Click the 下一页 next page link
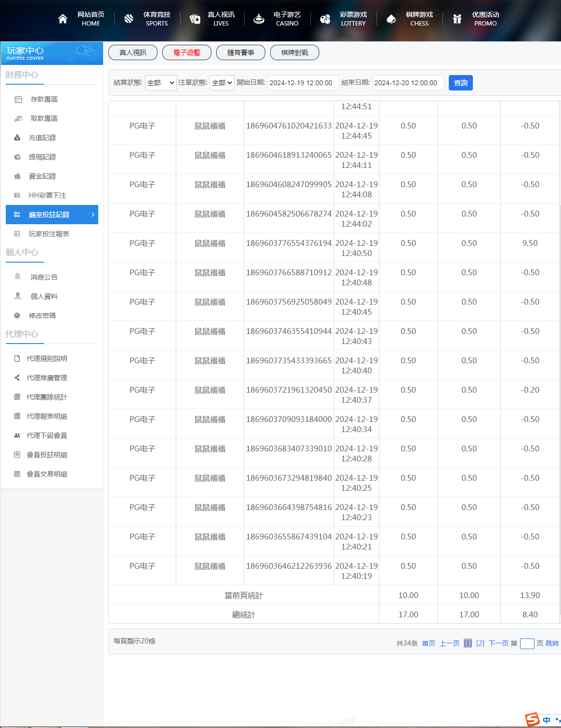The image size is (561, 728). point(498,643)
